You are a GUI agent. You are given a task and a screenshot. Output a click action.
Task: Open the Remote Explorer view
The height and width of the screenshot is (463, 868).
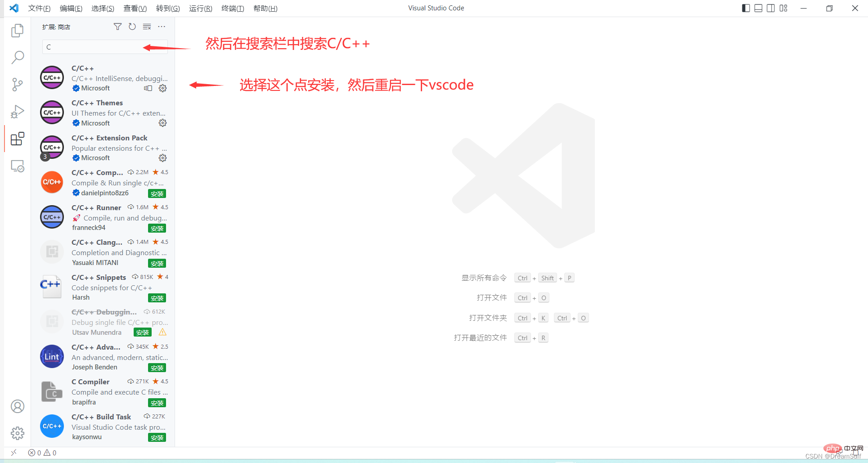coord(17,166)
